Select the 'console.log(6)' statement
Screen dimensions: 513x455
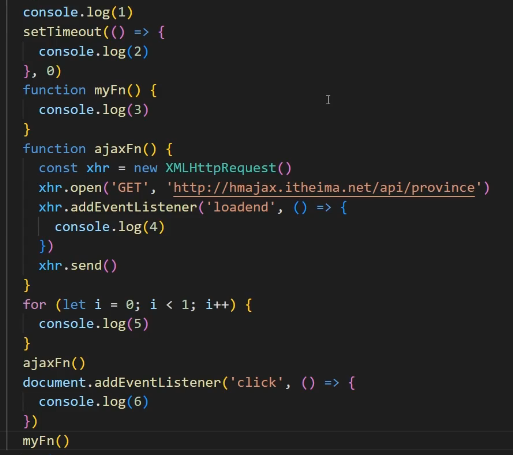pos(94,402)
